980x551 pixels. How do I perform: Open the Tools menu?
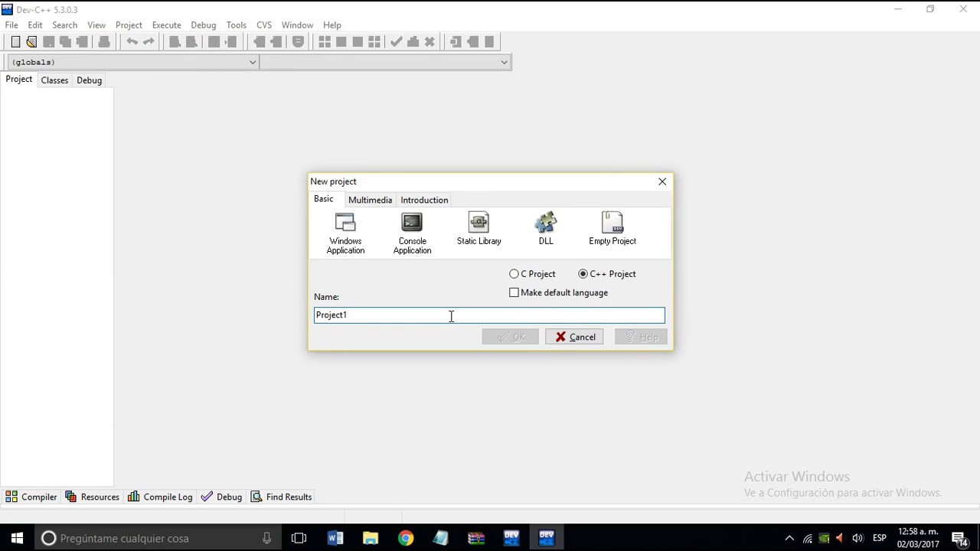(237, 25)
